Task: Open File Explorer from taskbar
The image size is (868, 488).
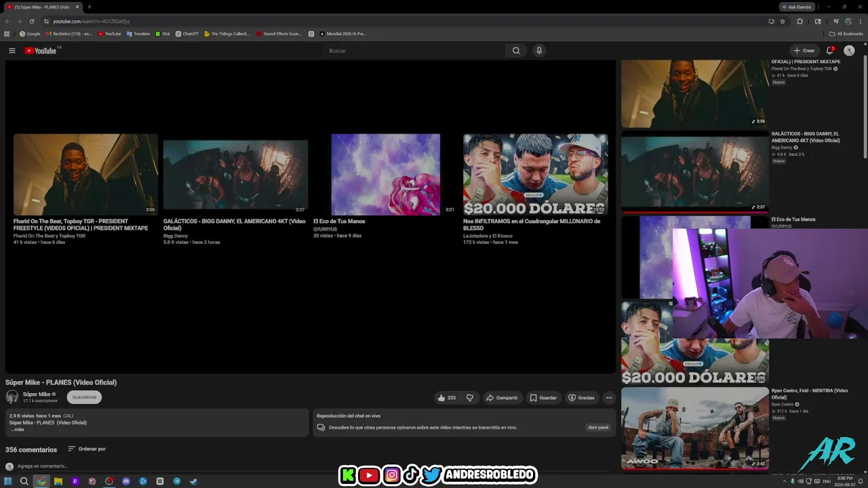Action: pyautogui.click(x=58, y=481)
